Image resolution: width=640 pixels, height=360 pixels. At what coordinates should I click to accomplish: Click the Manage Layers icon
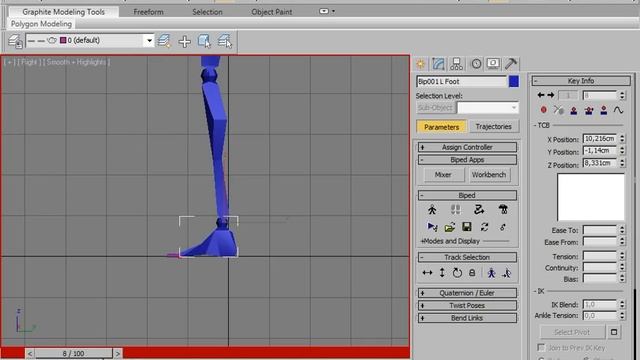(x=16, y=41)
